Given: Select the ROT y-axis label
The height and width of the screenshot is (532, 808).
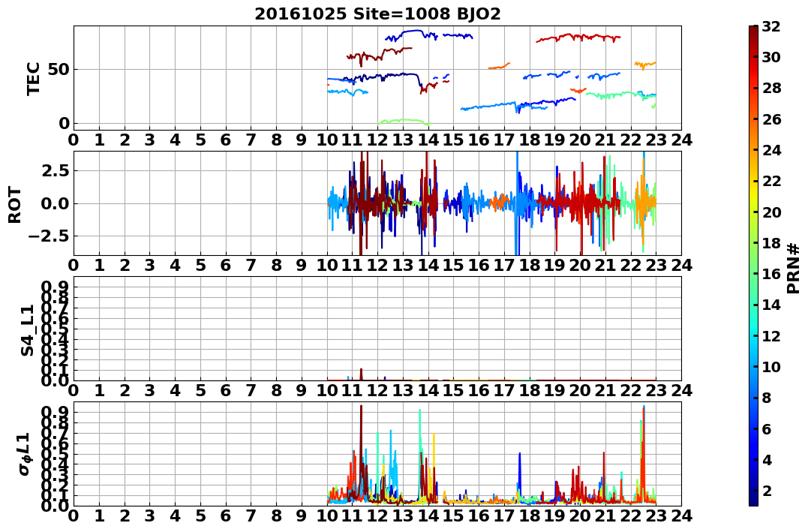Looking at the screenshot, I should click(x=15, y=205).
